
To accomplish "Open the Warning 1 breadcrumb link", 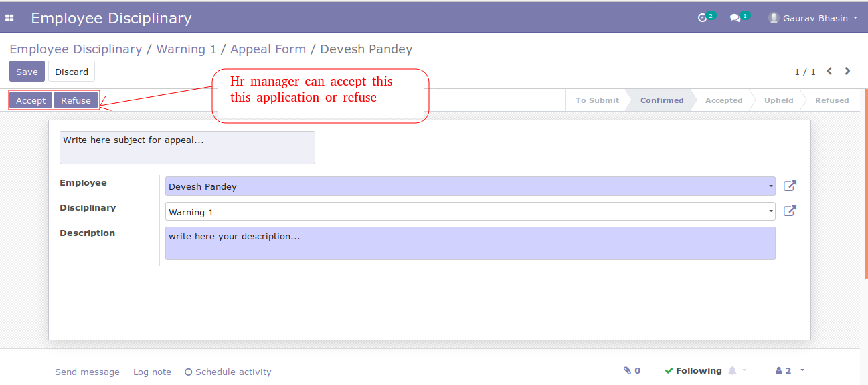I will pos(186,49).
